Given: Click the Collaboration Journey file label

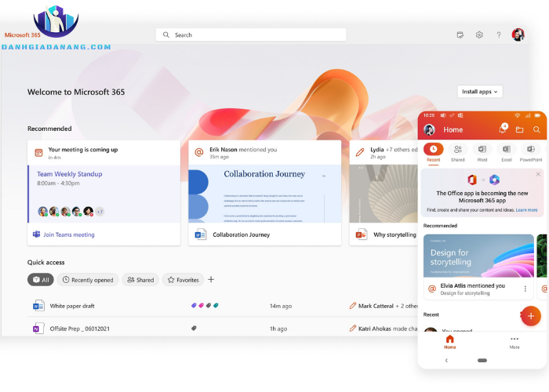Looking at the screenshot, I should point(242,234).
